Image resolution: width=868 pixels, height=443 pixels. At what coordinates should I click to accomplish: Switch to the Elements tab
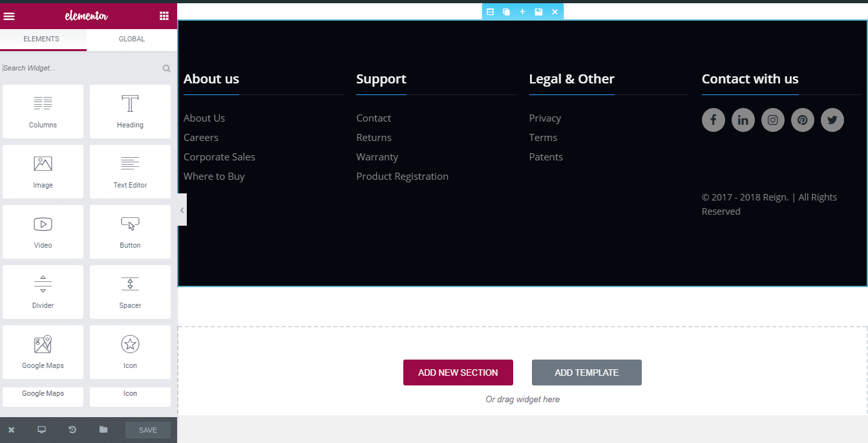click(41, 39)
